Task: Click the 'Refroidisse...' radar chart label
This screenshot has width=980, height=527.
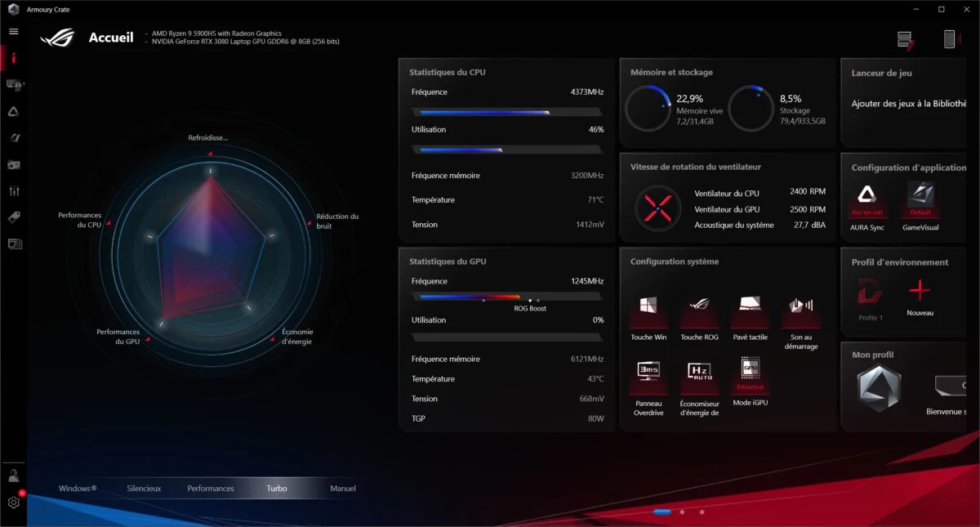Action: click(x=208, y=137)
